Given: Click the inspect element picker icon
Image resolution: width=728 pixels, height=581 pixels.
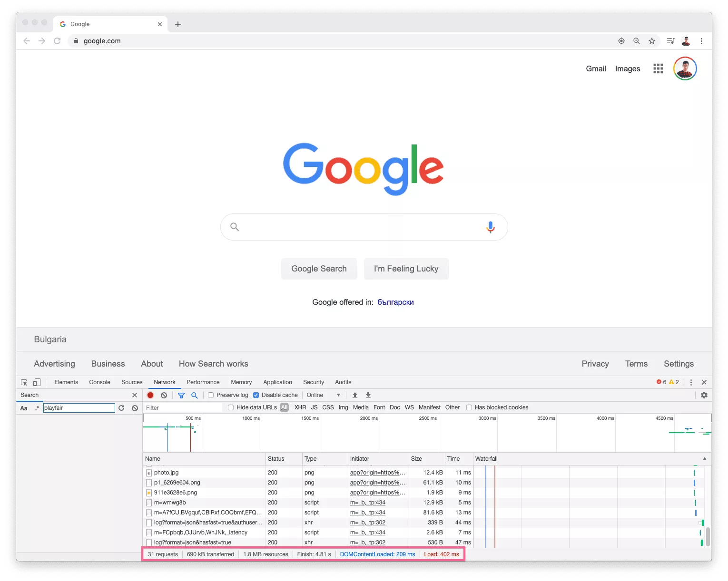Looking at the screenshot, I should coord(24,382).
